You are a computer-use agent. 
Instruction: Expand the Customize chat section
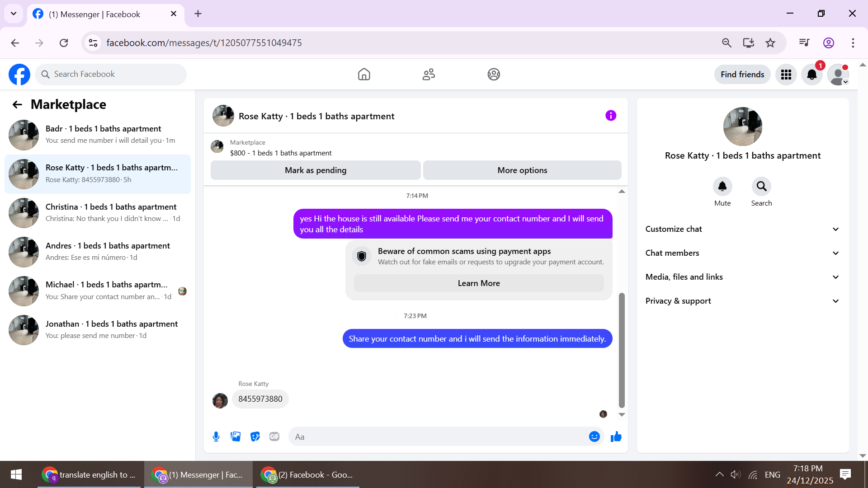742,229
